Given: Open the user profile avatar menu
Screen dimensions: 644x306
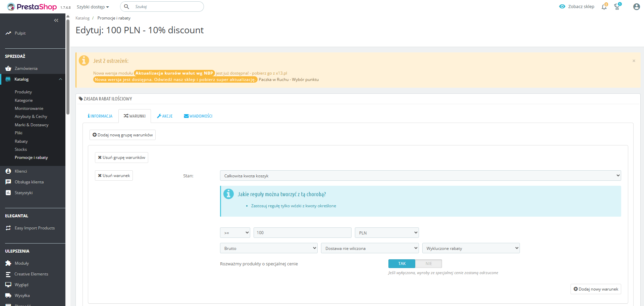Looking at the screenshot, I should [636, 7].
